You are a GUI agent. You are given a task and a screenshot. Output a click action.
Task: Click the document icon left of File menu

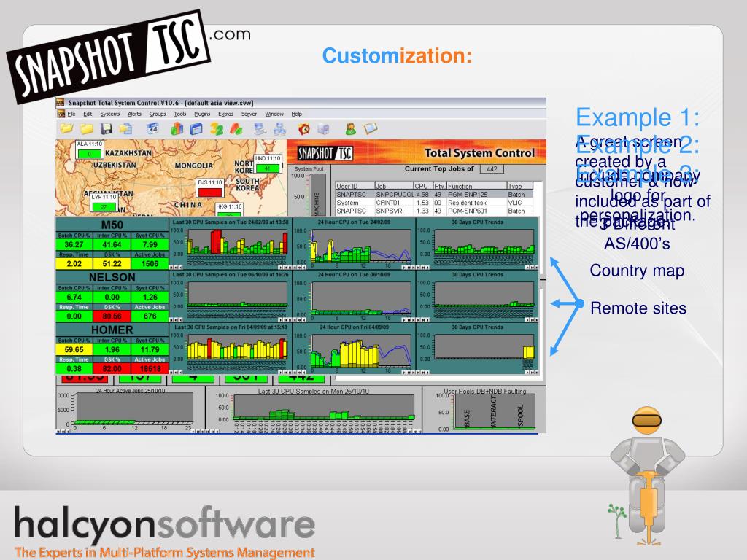click(x=61, y=114)
